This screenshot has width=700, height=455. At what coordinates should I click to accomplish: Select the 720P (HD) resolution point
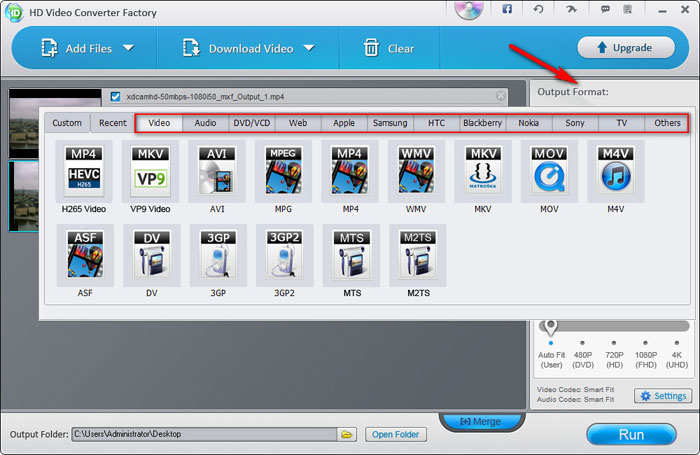614,343
